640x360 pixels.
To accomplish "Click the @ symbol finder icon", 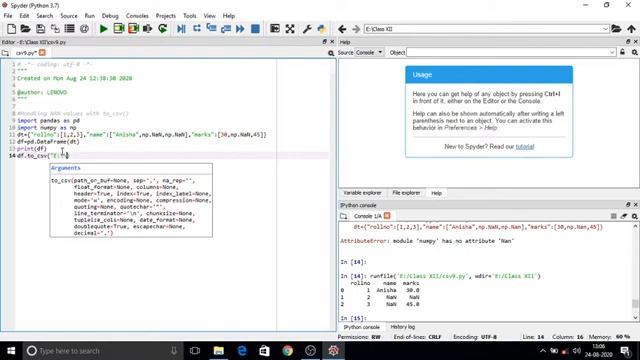I will point(84,29).
